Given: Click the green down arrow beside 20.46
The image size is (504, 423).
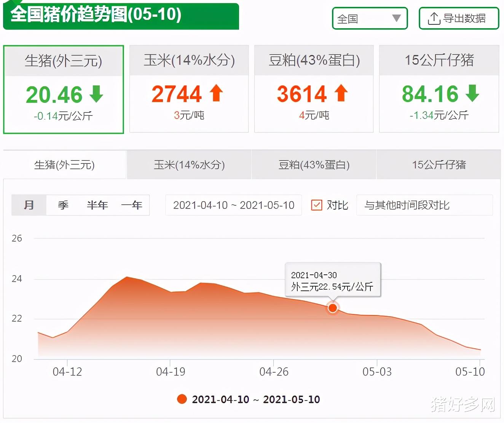Looking at the screenshot, I should click(96, 94).
